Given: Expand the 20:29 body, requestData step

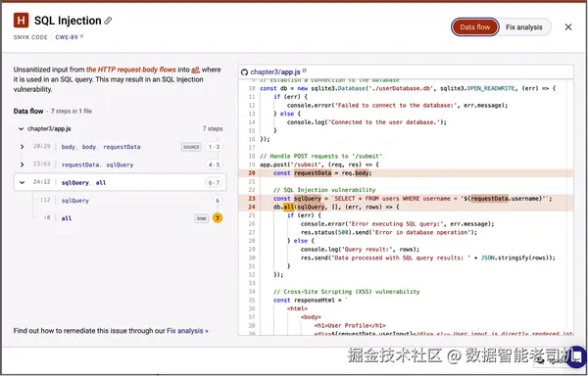Looking at the screenshot, I should 23,147.
